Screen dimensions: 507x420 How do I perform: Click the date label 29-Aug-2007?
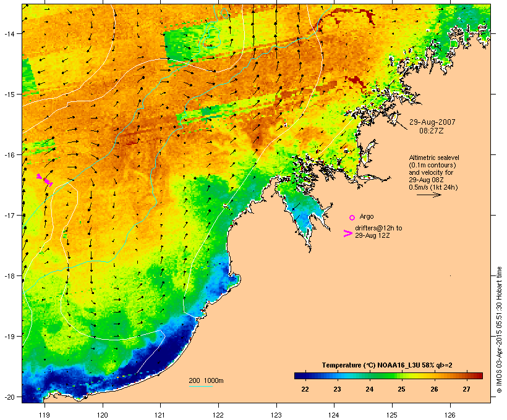coord(432,122)
